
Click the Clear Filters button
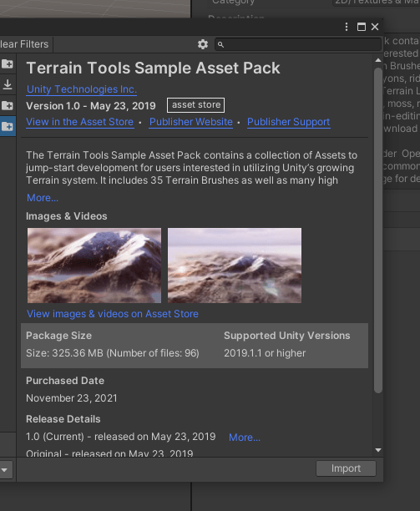pos(24,44)
